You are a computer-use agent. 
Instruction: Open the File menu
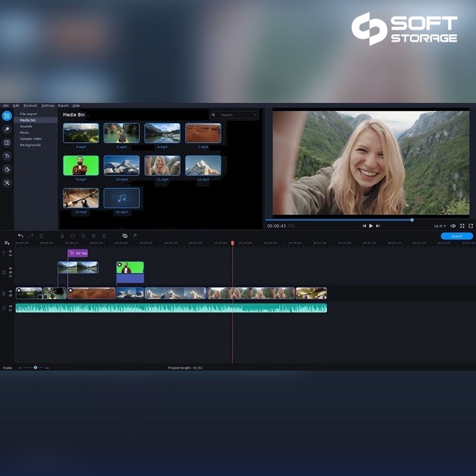click(6, 105)
